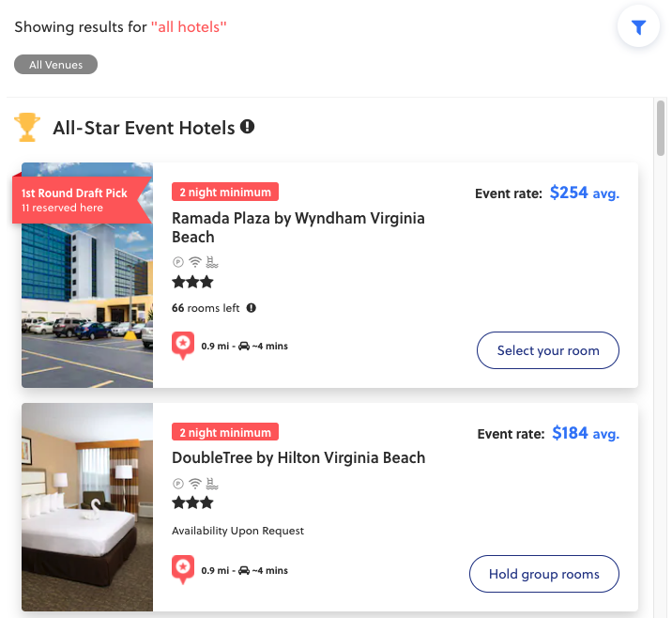Click the Ramada Plaza pool amenity icon

pos(212,262)
